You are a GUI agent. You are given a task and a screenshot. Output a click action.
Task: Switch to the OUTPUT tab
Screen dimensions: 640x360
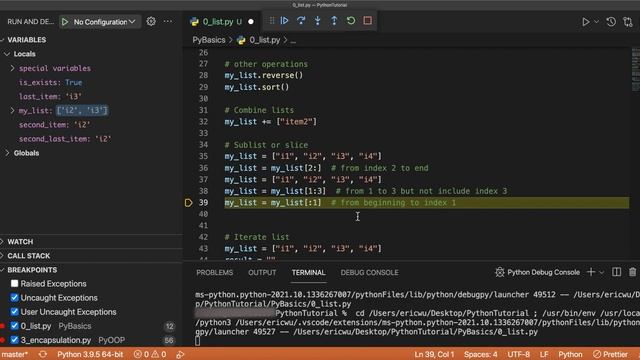point(262,273)
